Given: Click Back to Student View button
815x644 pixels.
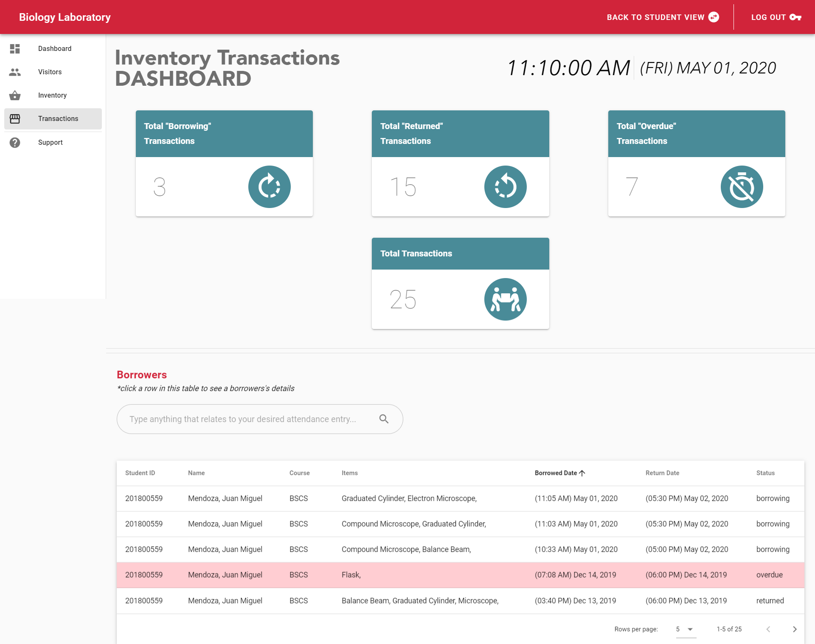Looking at the screenshot, I should (x=662, y=17).
